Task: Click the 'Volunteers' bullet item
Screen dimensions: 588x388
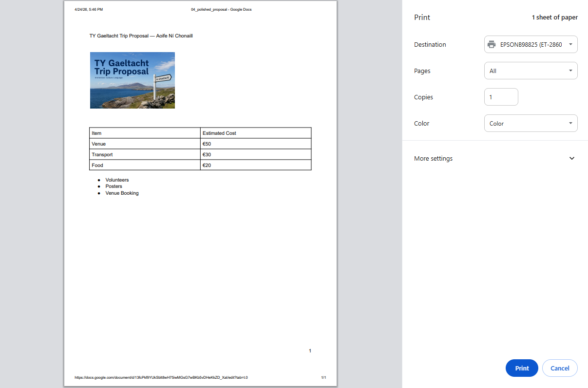Action: pos(117,180)
